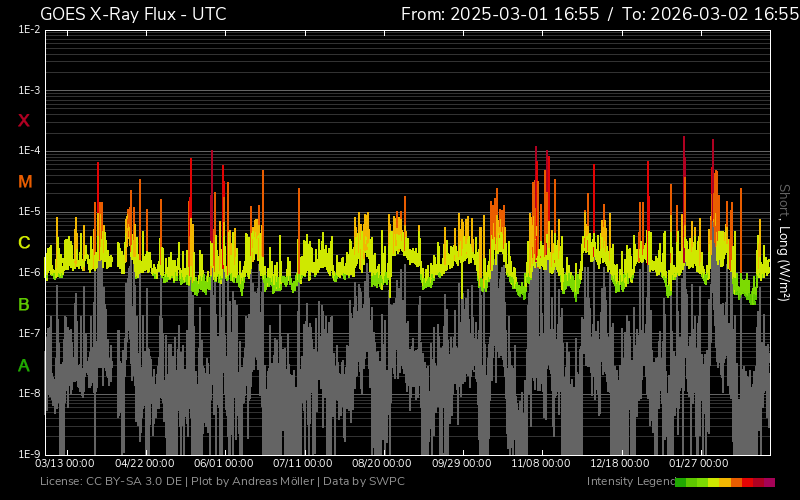
Task: Click the red X flare class label
Action: [x=24, y=121]
